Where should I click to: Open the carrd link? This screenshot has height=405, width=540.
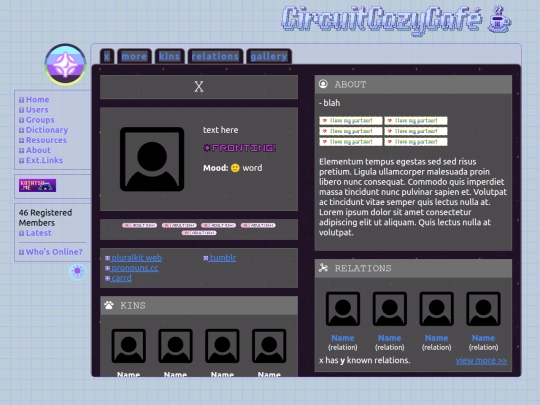point(121,278)
